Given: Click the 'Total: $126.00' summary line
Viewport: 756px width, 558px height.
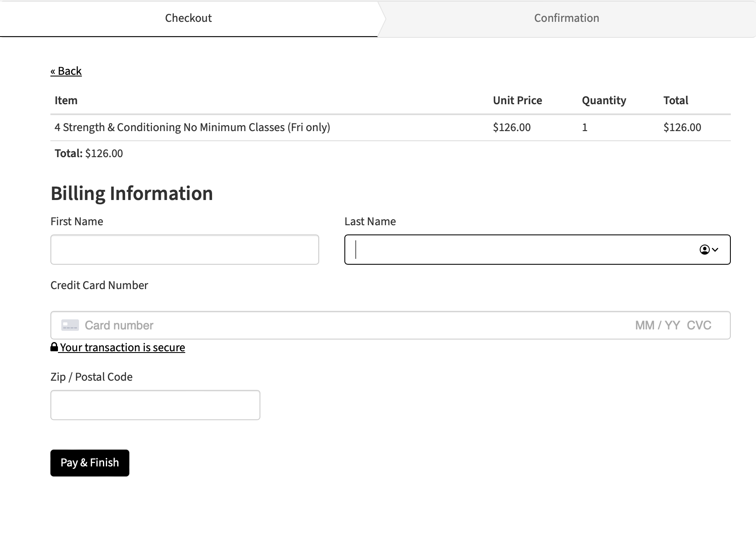Looking at the screenshot, I should [89, 153].
